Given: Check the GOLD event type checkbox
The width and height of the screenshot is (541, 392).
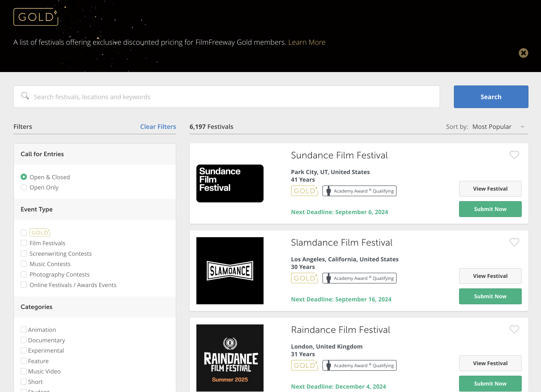Looking at the screenshot, I should click(24, 232).
